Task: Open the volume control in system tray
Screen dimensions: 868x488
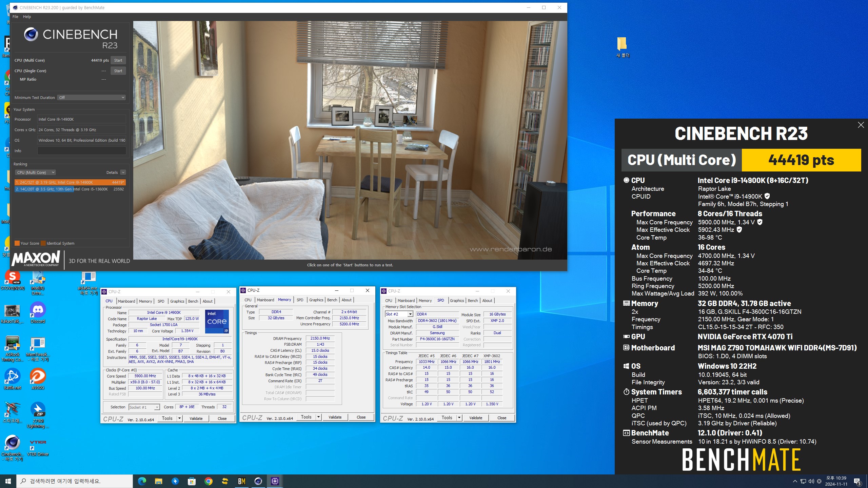Action: pyautogui.click(x=811, y=481)
